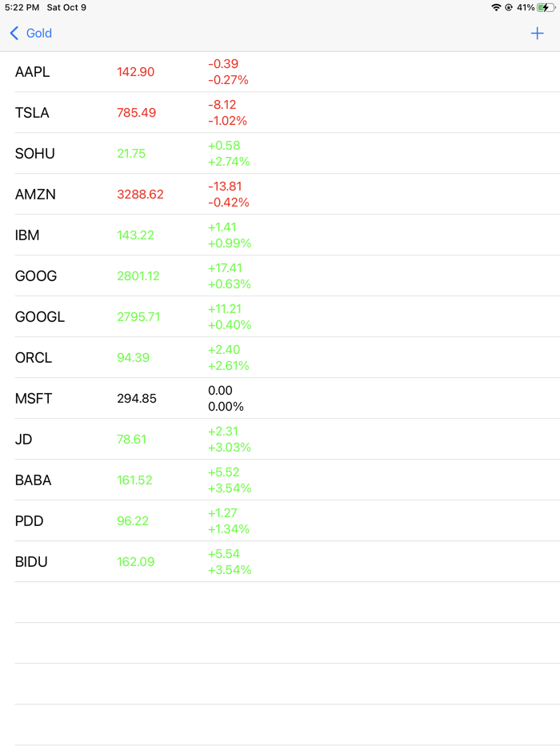This screenshot has width=560, height=747.
Task: Select the SOHU row showing green gains
Action: pos(280,153)
